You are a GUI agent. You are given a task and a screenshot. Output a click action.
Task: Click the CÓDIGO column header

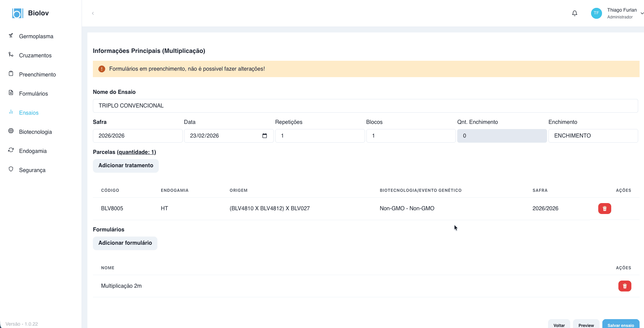[x=110, y=190]
